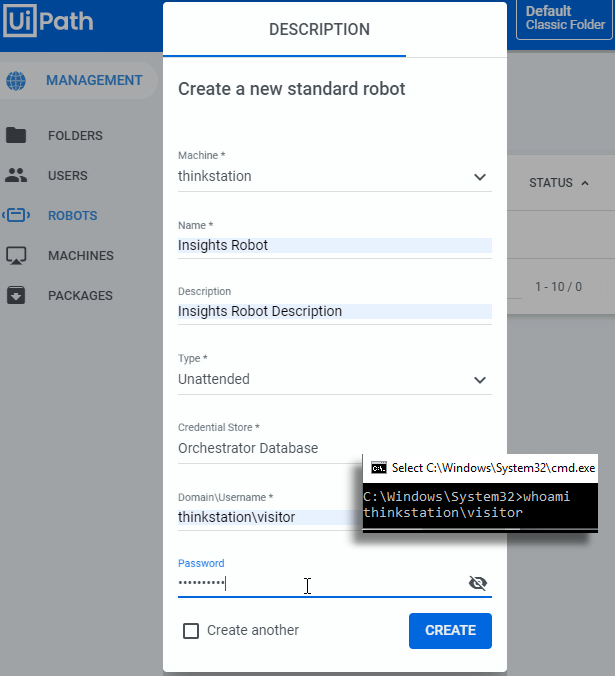
Task: Open the Type dropdown showing Unattended
Action: pos(334,380)
